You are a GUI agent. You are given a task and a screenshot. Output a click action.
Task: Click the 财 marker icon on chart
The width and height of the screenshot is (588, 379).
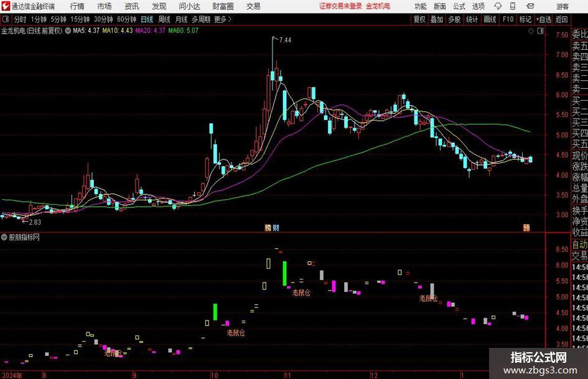[276, 228]
